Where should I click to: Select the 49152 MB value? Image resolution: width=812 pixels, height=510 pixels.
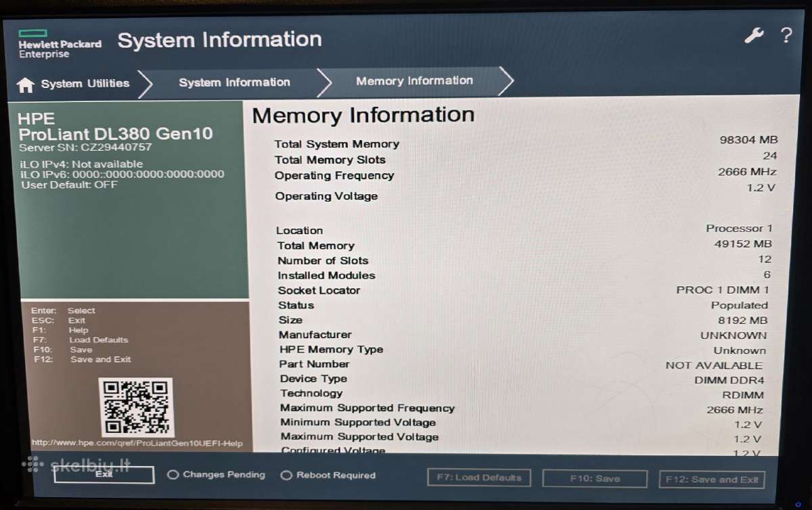[x=743, y=244]
